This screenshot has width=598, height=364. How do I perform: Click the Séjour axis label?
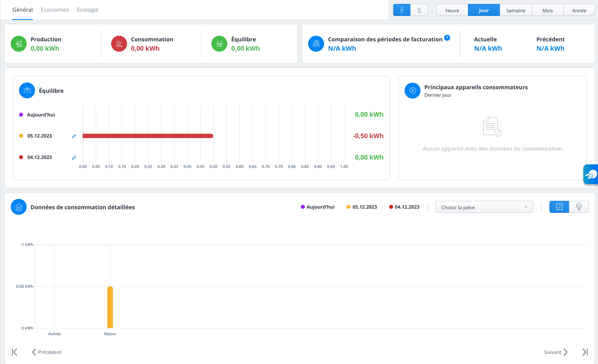click(110, 334)
